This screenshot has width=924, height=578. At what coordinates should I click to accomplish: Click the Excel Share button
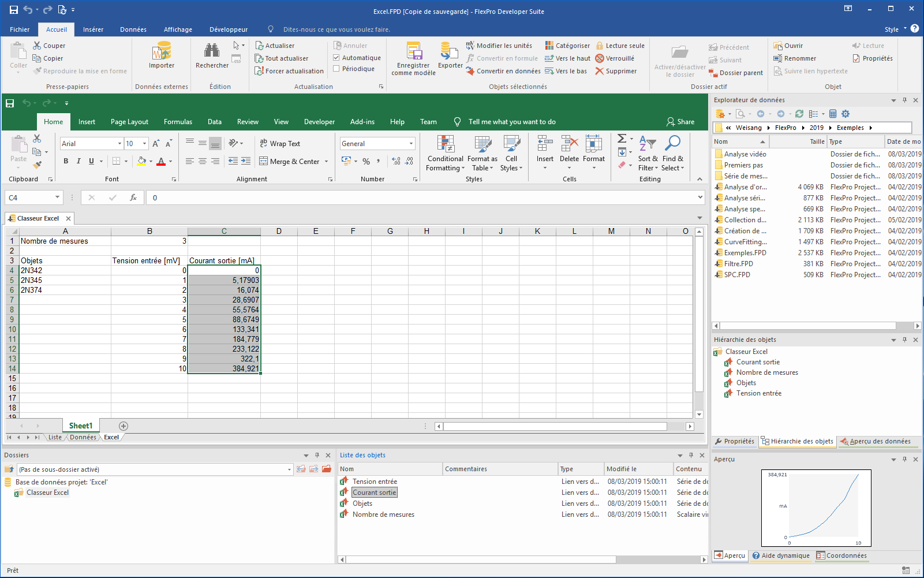[680, 122]
